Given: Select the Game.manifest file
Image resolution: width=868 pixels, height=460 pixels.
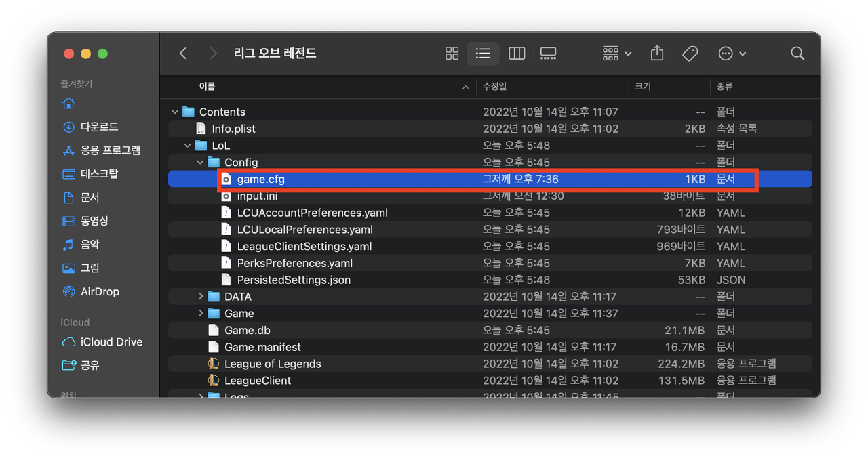Looking at the screenshot, I should (x=490, y=347).
